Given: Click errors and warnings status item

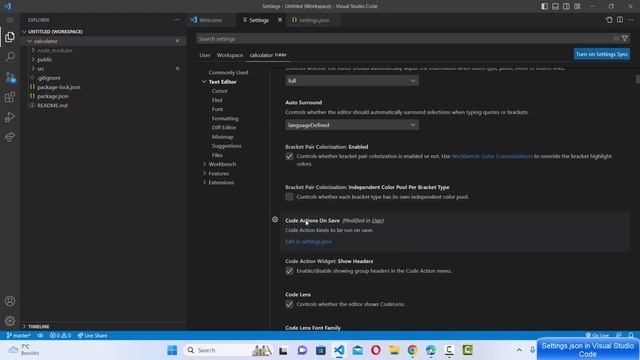Looking at the screenshot, I should (60, 336).
